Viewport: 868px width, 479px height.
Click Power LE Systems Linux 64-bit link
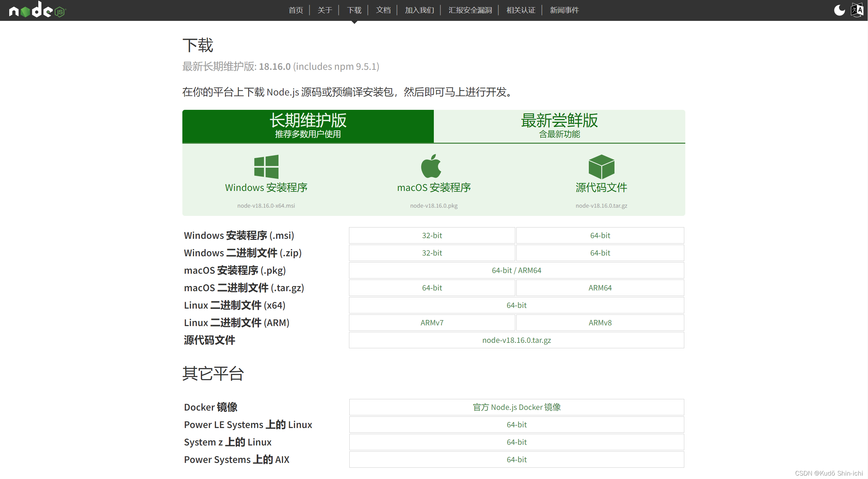[x=515, y=424]
